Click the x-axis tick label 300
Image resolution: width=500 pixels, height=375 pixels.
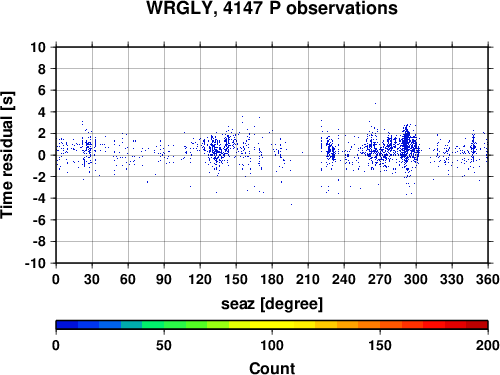[416, 279]
